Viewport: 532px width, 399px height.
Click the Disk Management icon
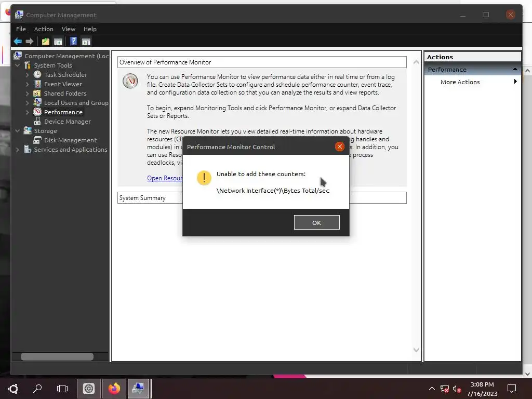[x=37, y=140]
